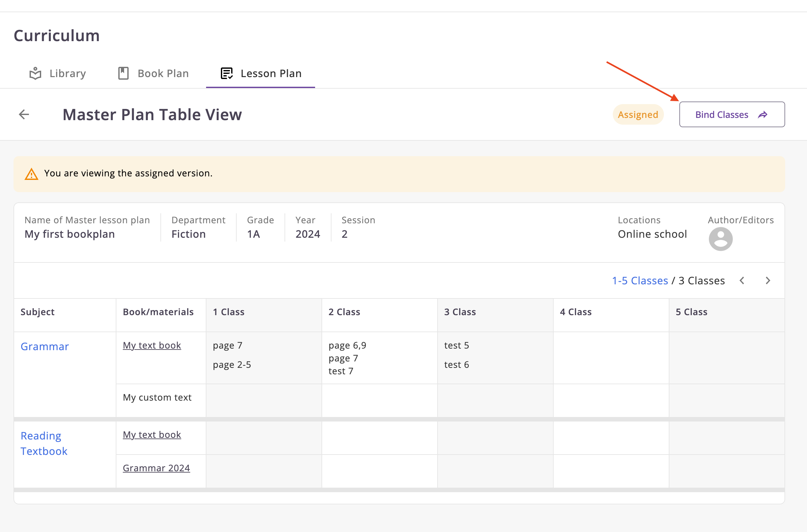Click the 1-5 Classes range link

click(639, 280)
